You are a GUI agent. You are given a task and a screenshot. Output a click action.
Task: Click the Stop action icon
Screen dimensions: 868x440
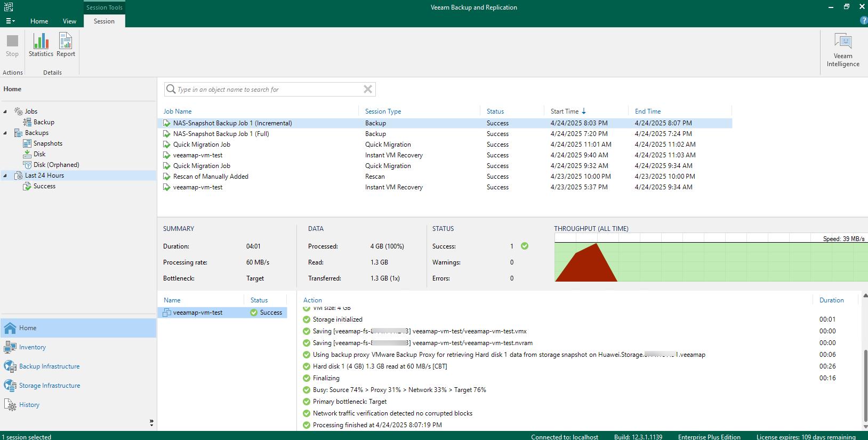(x=12, y=41)
